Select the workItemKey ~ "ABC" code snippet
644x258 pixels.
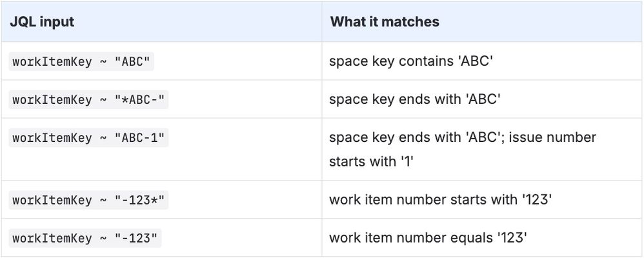tap(81, 62)
